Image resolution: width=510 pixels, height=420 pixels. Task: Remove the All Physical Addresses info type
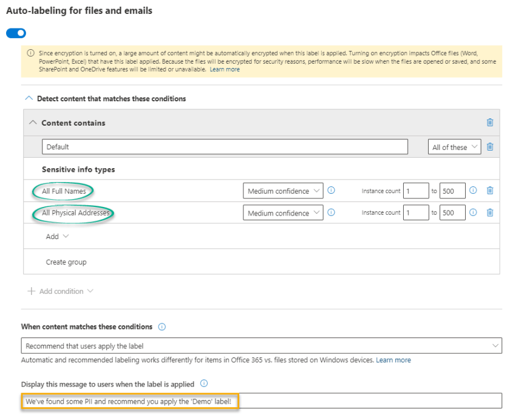[x=490, y=212]
